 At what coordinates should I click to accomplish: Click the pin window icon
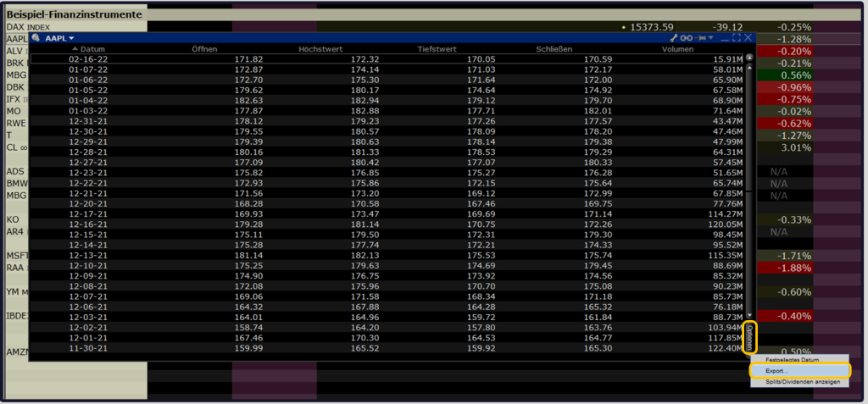pos(700,37)
